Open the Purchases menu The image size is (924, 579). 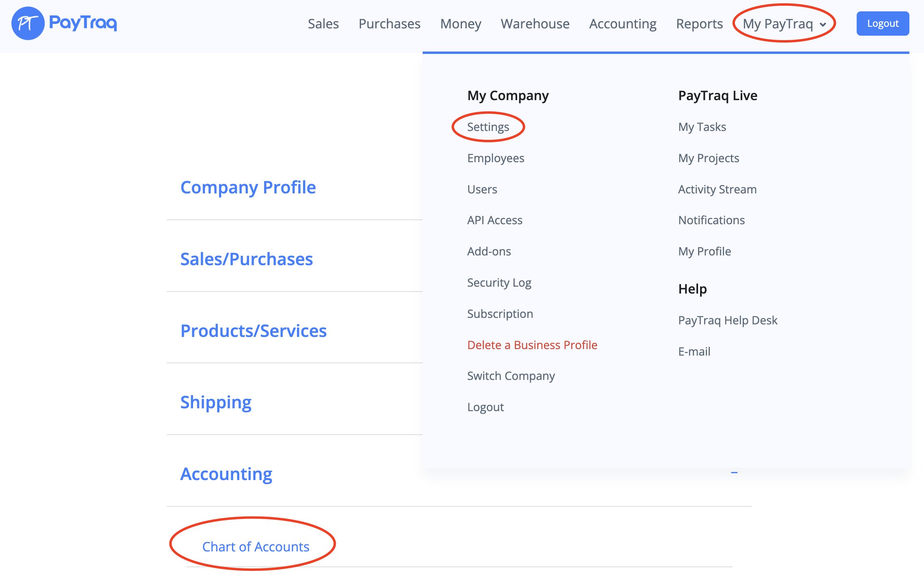coord(389,24)
